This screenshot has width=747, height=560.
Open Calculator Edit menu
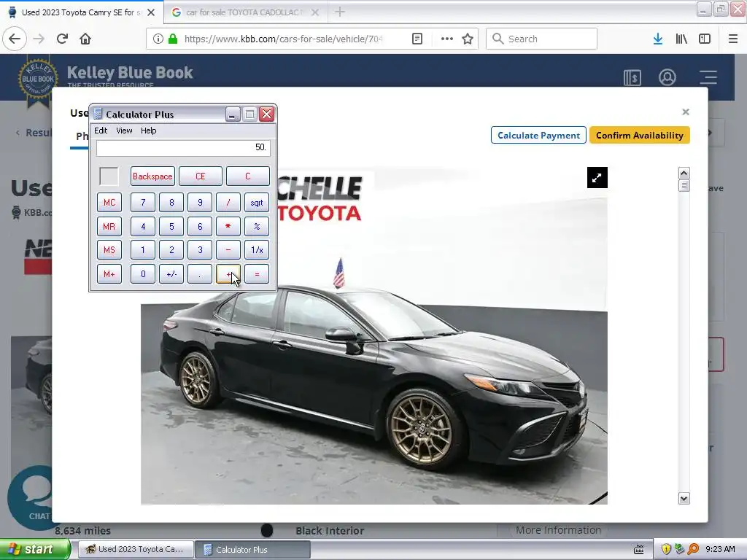tap(101, 131)
